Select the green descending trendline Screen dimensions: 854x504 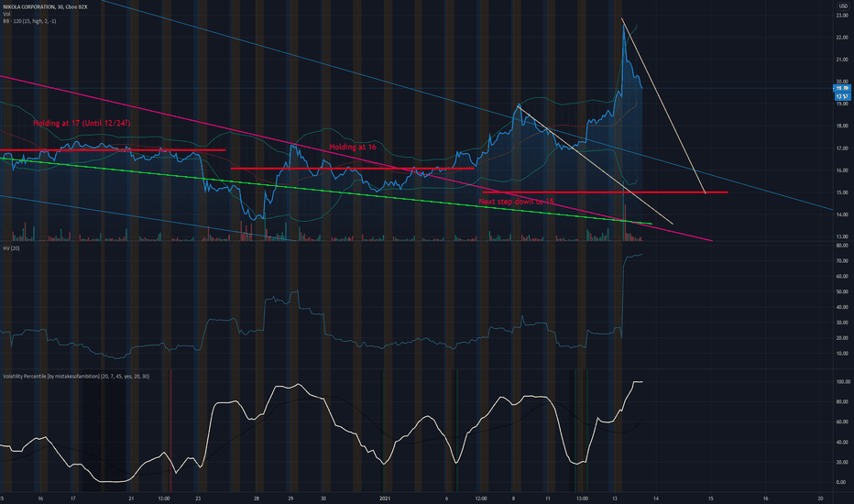pyautogui.click(x=327, y=191)
